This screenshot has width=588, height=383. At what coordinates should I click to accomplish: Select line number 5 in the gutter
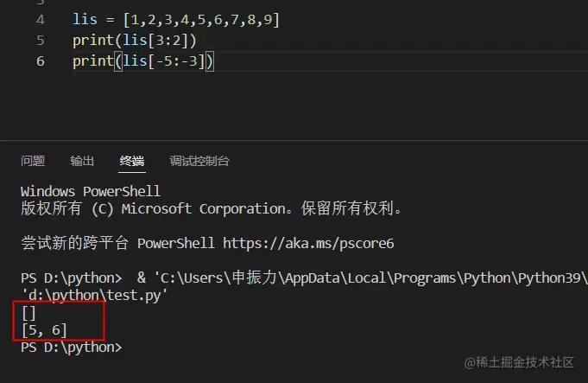click(x=41, y=40)
